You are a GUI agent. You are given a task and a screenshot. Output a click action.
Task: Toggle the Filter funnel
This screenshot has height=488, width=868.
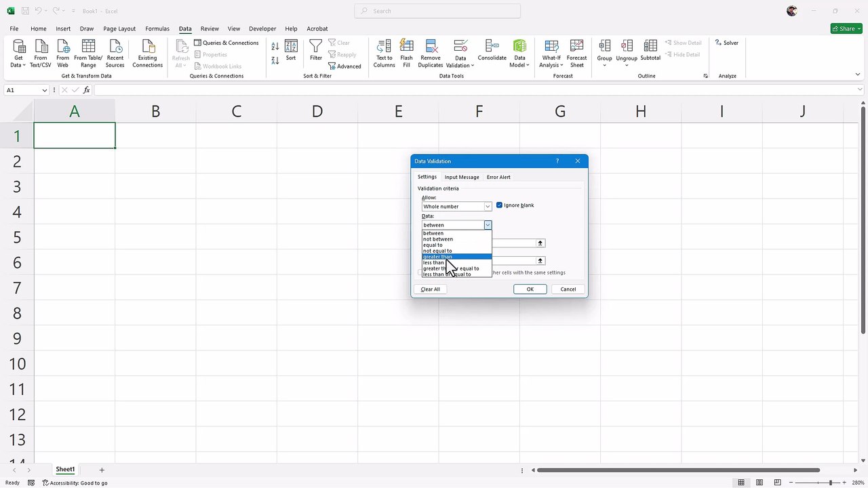[316, 51]
